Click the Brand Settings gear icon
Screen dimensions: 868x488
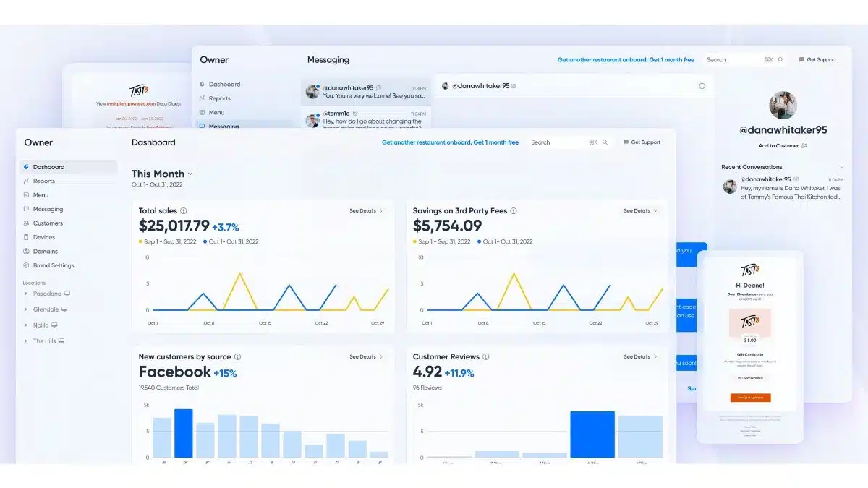25,265
